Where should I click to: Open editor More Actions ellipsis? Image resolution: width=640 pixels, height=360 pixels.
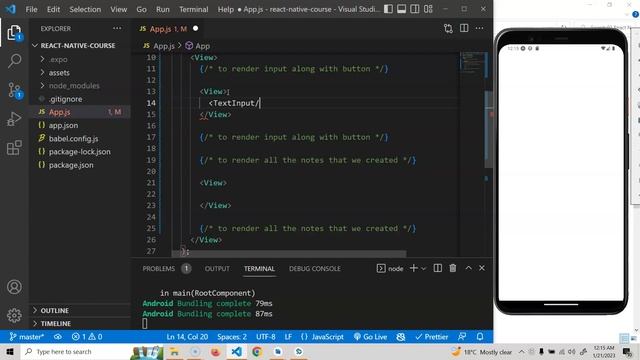click(x=479, y=28)
